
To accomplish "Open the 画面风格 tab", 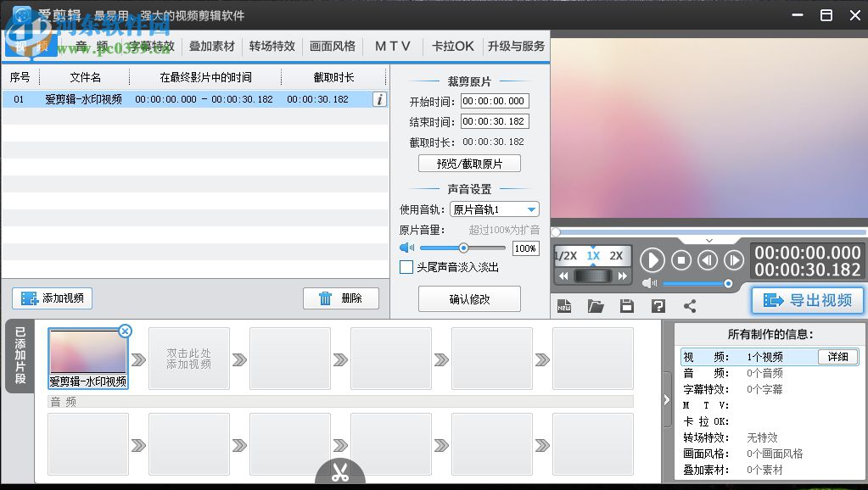I will [333, 46].
